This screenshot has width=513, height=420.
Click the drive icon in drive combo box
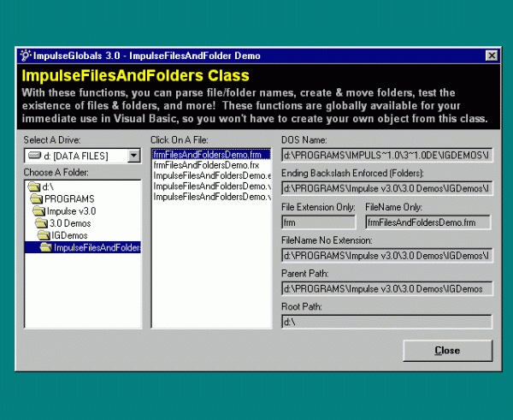34,156
